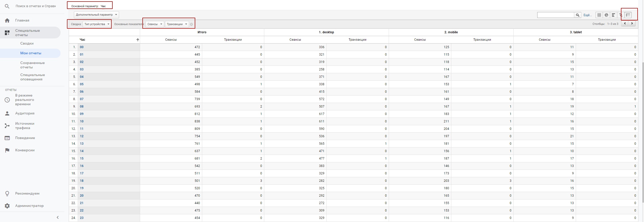
Task: Click the gear icon beside Администратор
Action: coord(7,206)
